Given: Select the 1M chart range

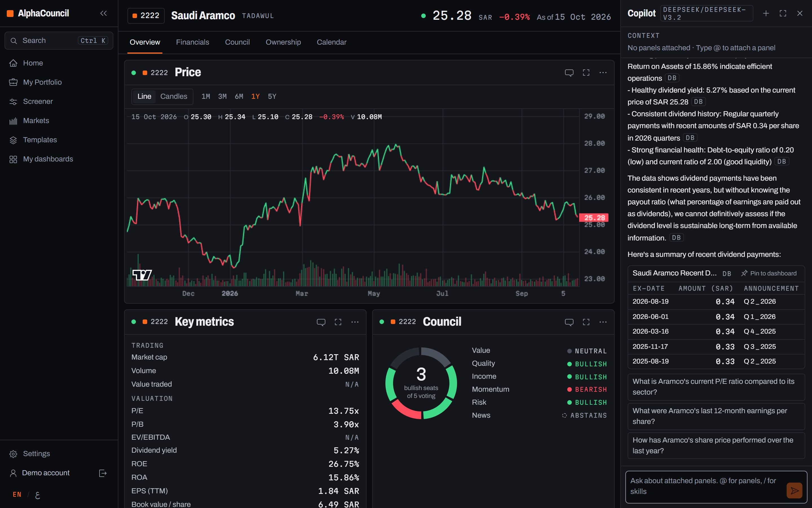Looking at the screenshot, I should (x=206, y=97).
